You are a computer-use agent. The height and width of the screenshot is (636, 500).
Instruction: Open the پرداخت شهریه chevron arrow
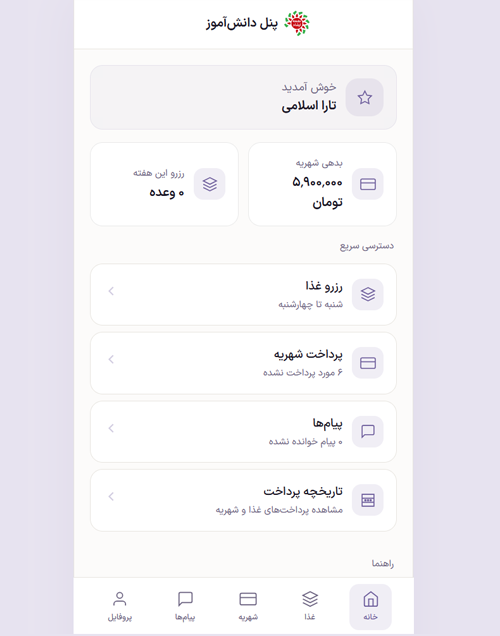[111, 359]
